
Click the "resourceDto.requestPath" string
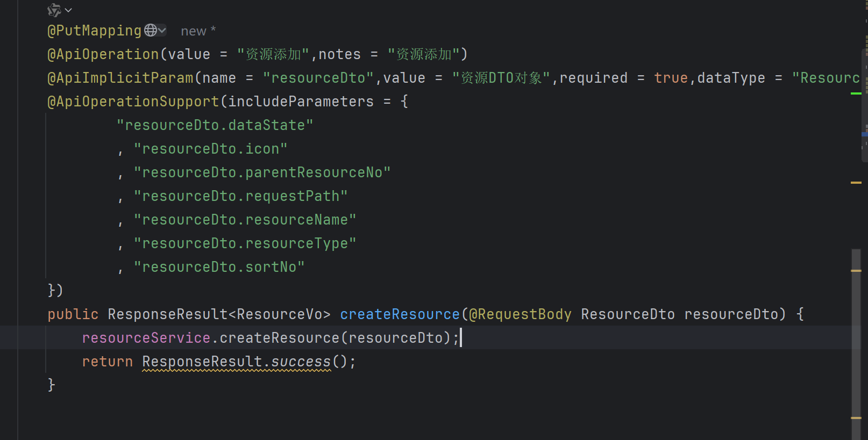tap(241, 196)
